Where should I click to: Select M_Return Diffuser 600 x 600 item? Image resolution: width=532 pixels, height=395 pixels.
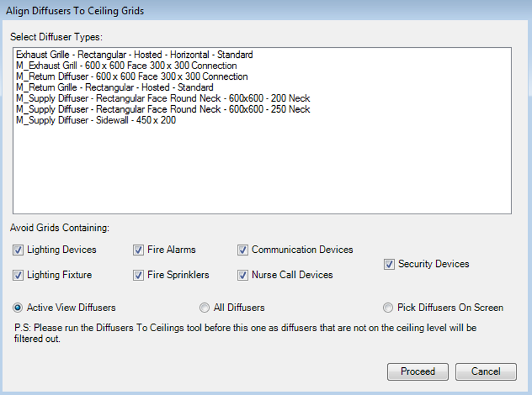[x=132, y=76]
